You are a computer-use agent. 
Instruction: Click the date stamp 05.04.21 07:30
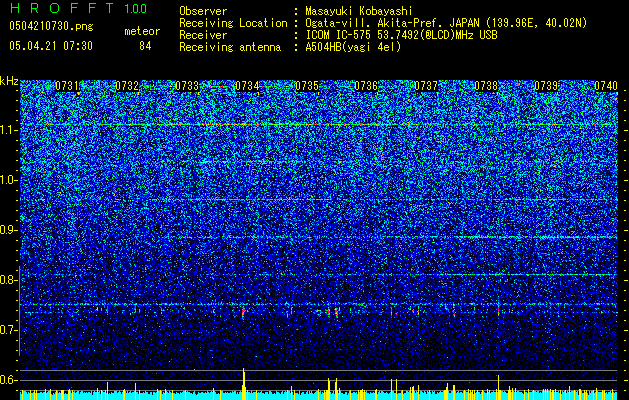pyautogui.click(x=51, y=46)
